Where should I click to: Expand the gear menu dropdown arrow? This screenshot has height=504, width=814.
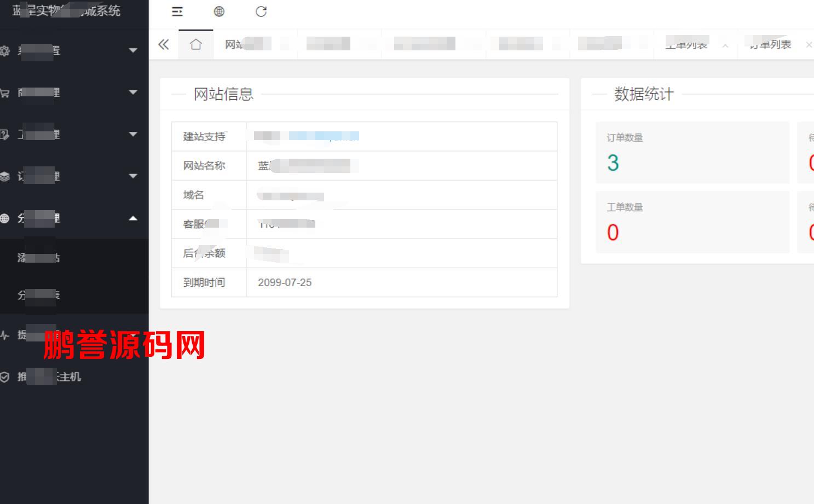pos(133,50)
